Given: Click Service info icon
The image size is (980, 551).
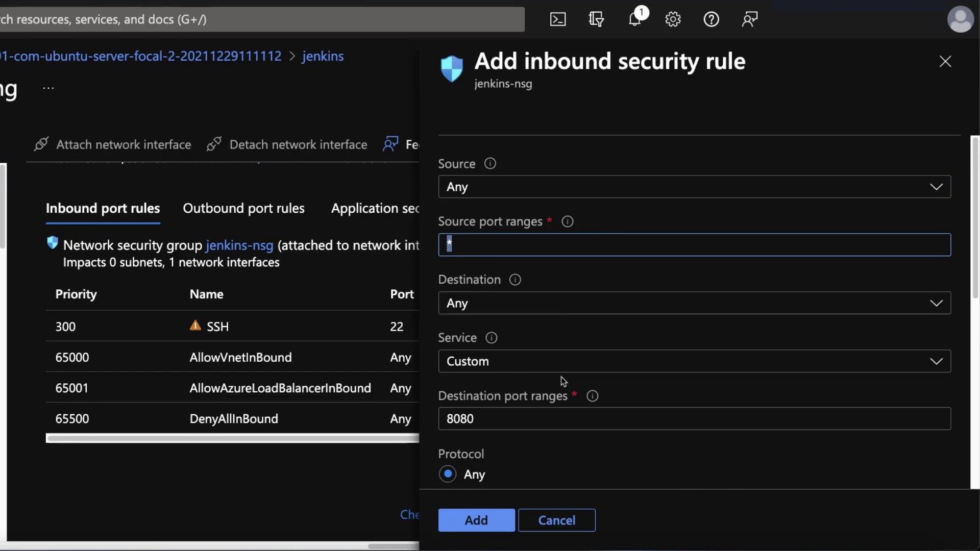Looking at the screenshot, I should tap(491, 338).
